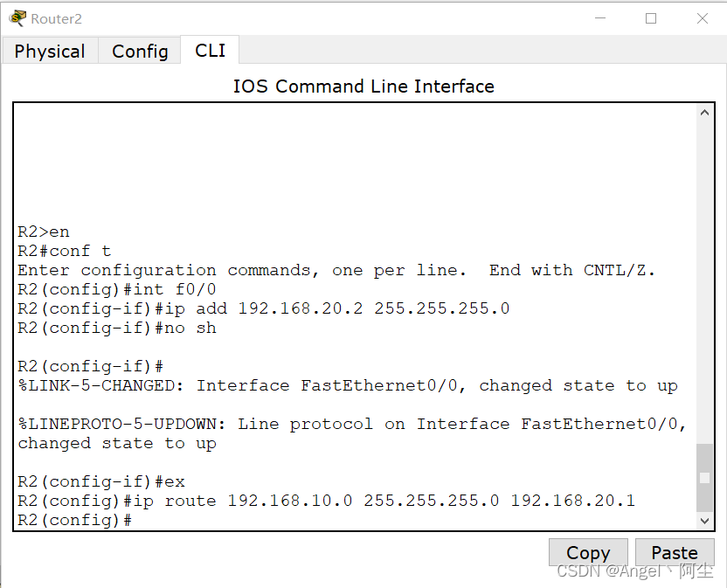Click the %LINK-5-CHANGED message line
Image resolution: width=727 pixels, height=588 pixels.
click(348, 385)
